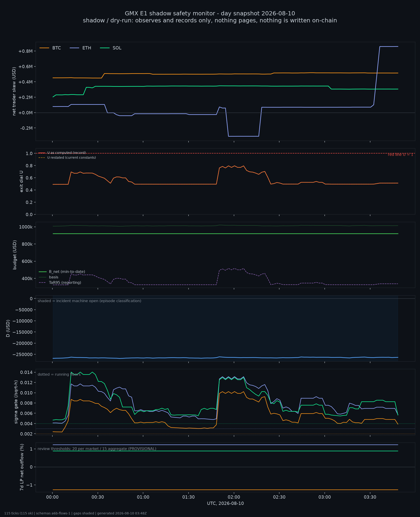Click the '−100000' tick on D axis

pyautogui.click(x=23, y=321)
